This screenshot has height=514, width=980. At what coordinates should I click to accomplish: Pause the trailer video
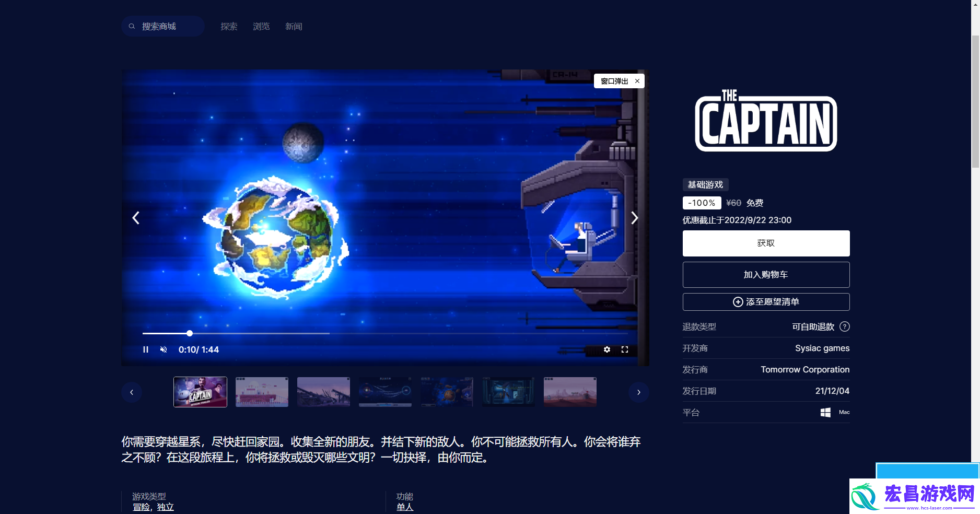[x=146, y=349]
